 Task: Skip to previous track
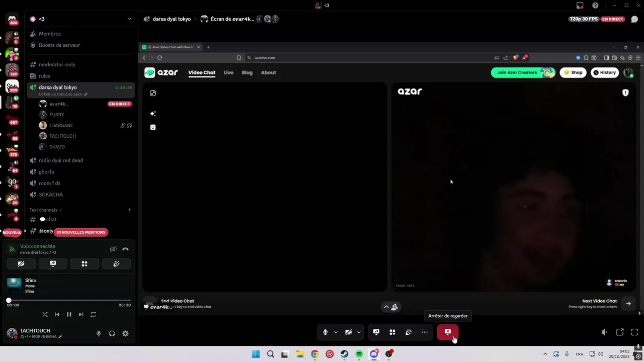coord(57,314)
